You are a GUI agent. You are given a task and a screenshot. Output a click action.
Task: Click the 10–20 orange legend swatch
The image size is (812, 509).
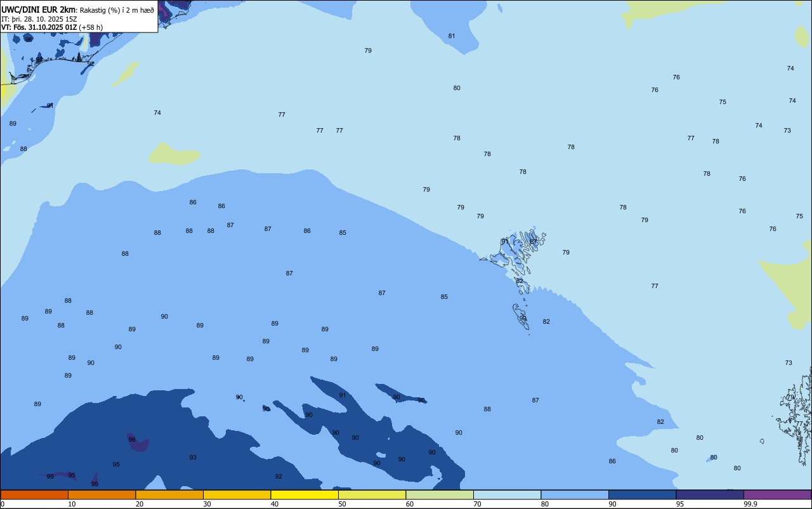[101, 494]
